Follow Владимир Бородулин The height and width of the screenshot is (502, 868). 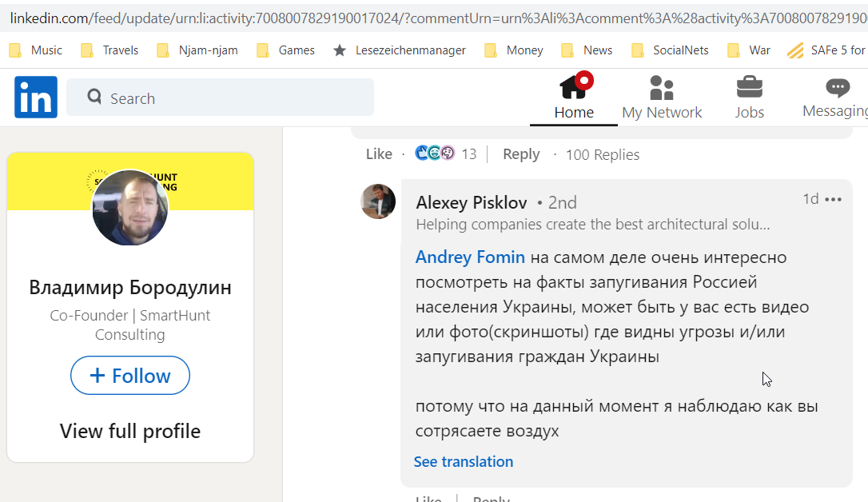point(130,376)
